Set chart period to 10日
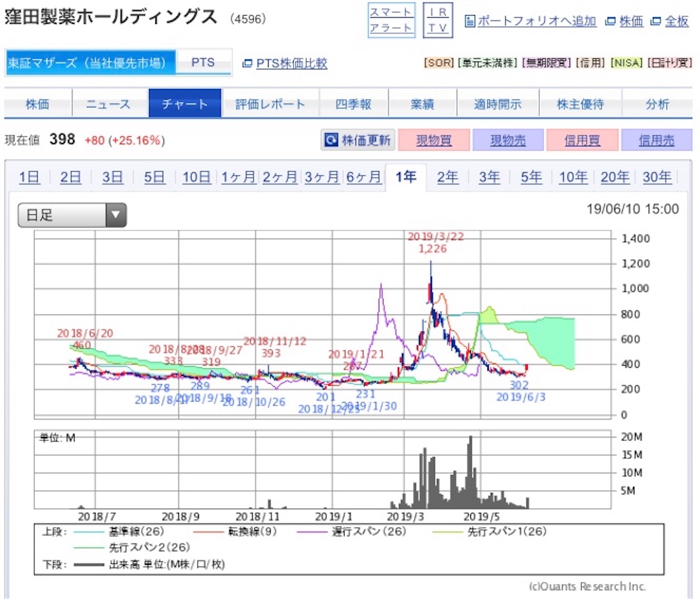This screenshot has width=700, height=599. click(196, 177)
